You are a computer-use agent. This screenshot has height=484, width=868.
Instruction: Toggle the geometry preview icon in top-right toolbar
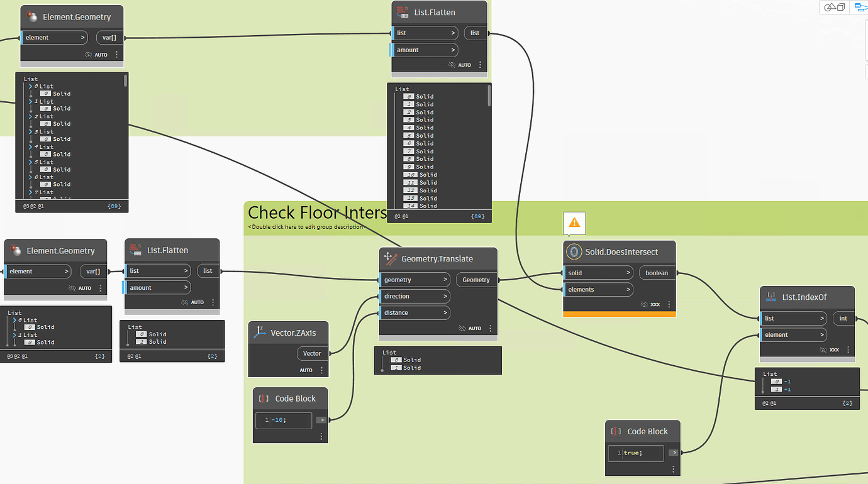[835, 7]
